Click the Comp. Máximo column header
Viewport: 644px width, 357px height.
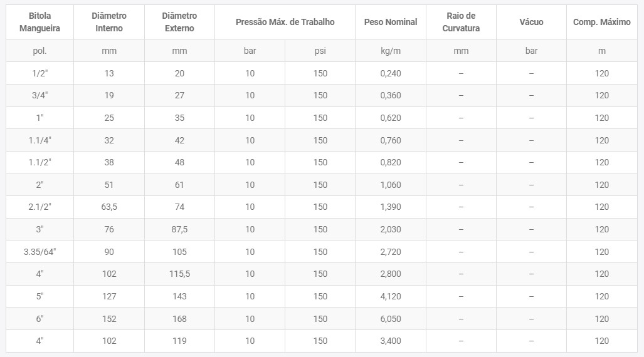(601, 22)
